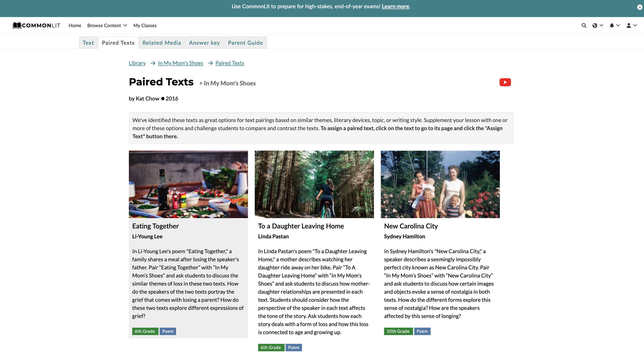Go to Home in navigation

coord(75,25)
